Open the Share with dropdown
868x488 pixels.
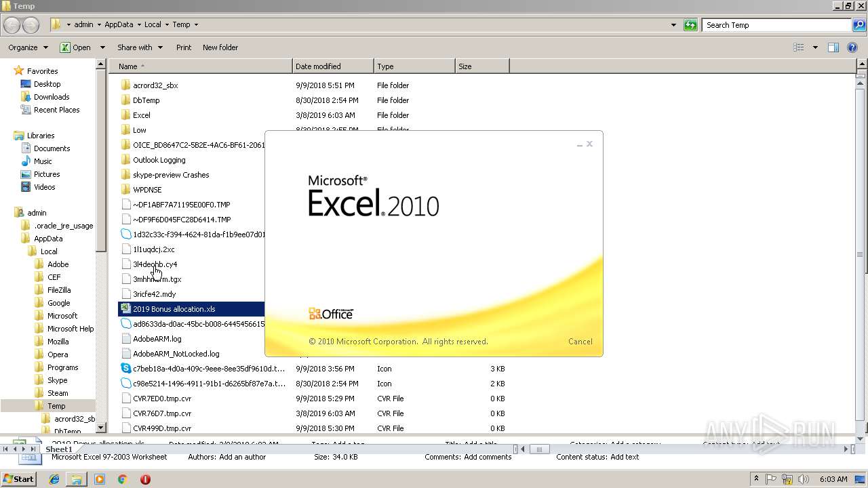click(140, 47)
